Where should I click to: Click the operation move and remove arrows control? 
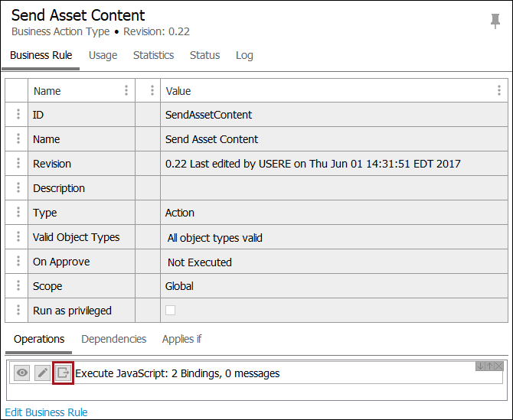tap(489, 366)
